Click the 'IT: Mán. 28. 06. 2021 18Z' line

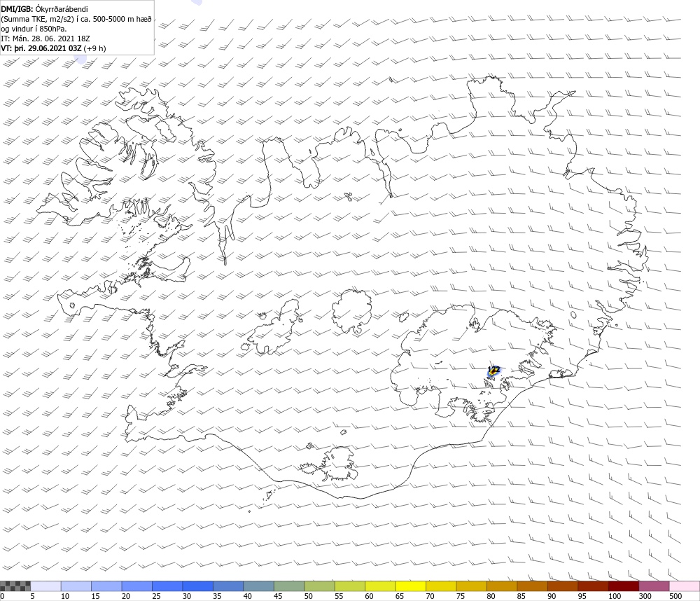(x=45, y=39)
